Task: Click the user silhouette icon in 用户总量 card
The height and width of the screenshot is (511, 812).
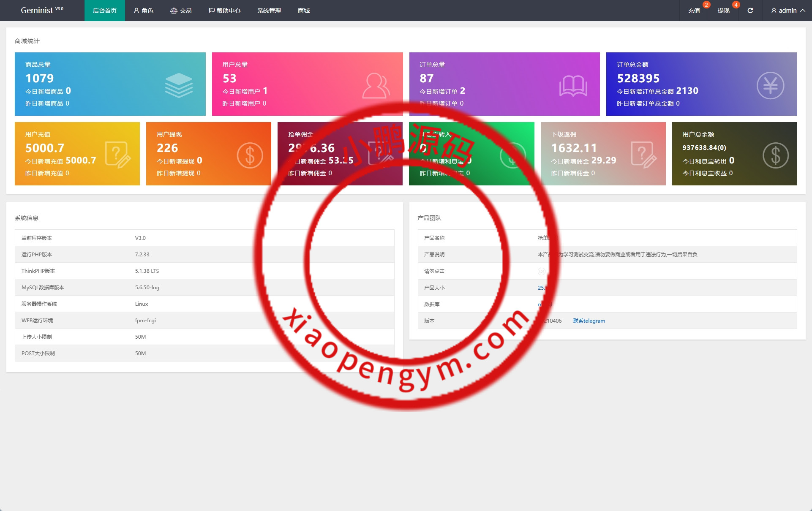Action: pyautogui.click(x=376, y=86)
